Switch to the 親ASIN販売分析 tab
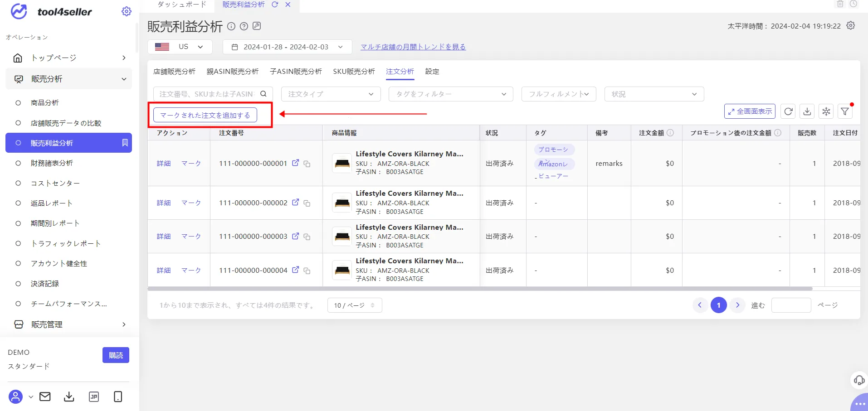 tap(233, 72)
